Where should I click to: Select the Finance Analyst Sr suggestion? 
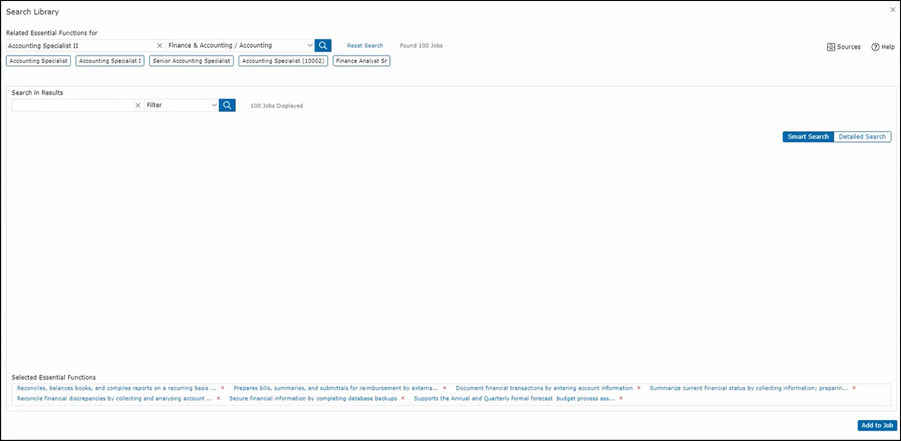pyautogui.click(x=361, y=61)
